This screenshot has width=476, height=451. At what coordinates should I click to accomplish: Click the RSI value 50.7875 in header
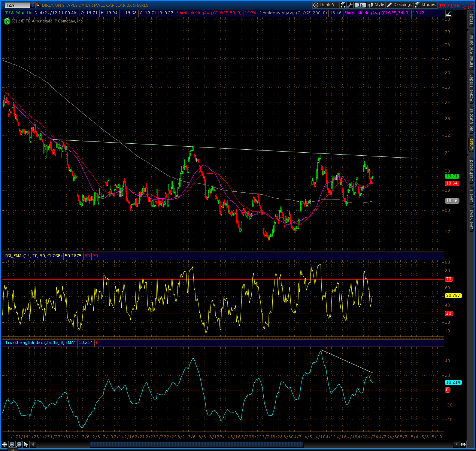point(73,256)
